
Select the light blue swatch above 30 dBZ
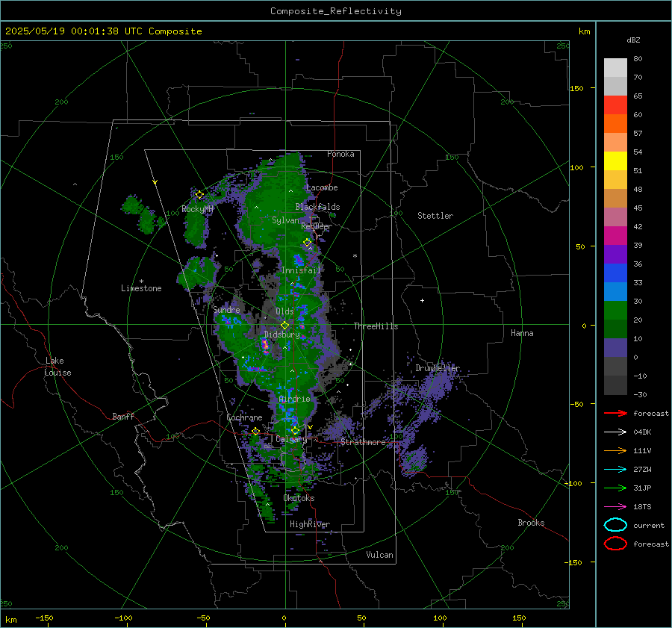(615, 292)
